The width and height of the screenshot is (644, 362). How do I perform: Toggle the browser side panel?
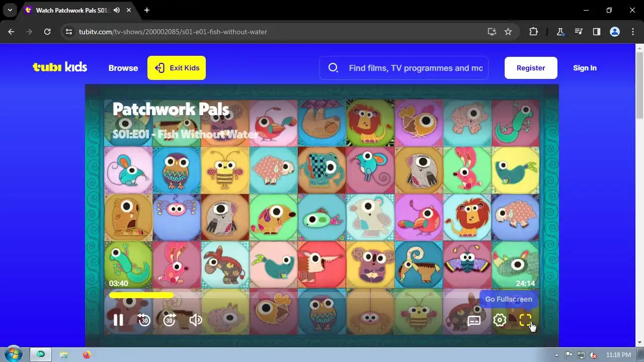(597, 32)
